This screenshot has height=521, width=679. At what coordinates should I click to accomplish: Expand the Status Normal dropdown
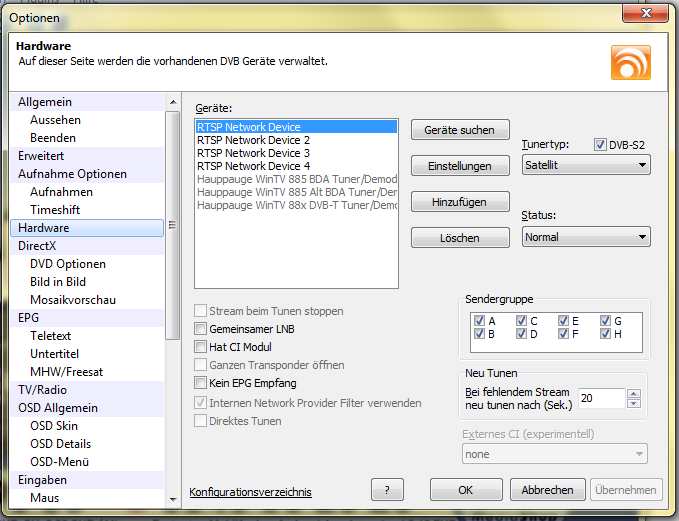tap(586, 237)
